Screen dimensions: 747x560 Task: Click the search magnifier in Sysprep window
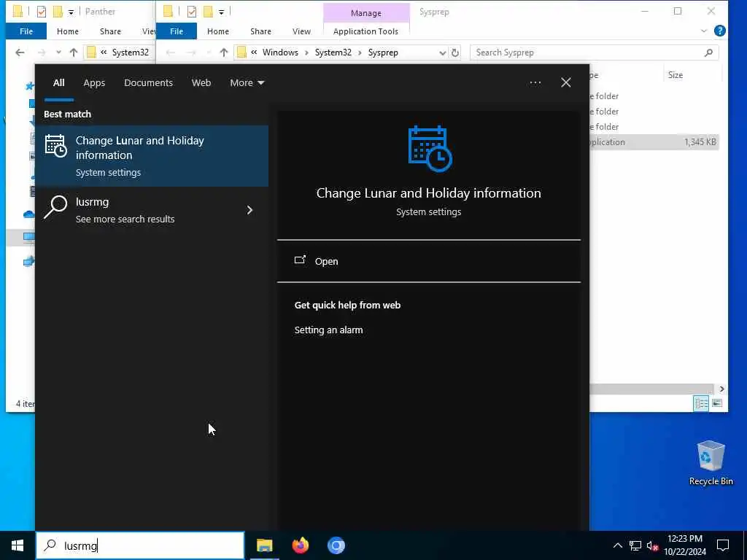tap(708, 52)
